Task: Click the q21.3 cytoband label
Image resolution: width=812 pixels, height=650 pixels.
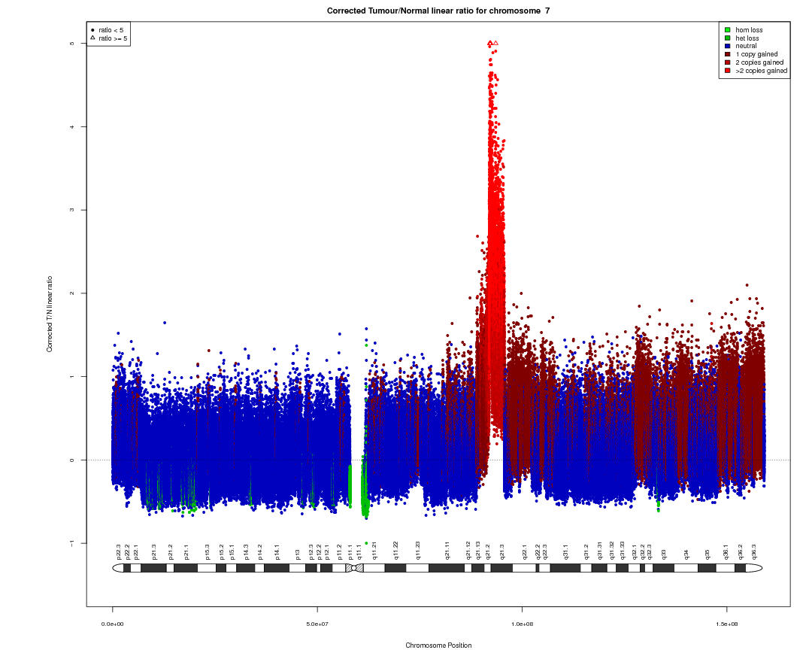Action: coord(501,552)
